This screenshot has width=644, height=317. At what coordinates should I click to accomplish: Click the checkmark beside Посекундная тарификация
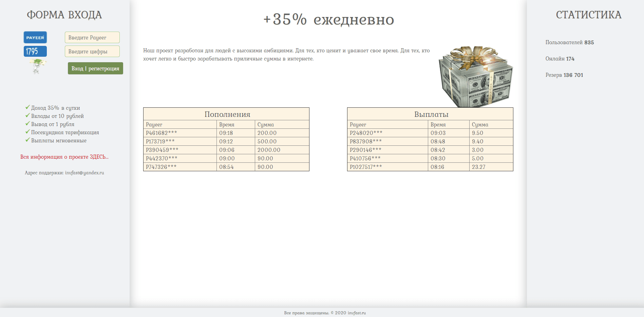click(27, 132)
